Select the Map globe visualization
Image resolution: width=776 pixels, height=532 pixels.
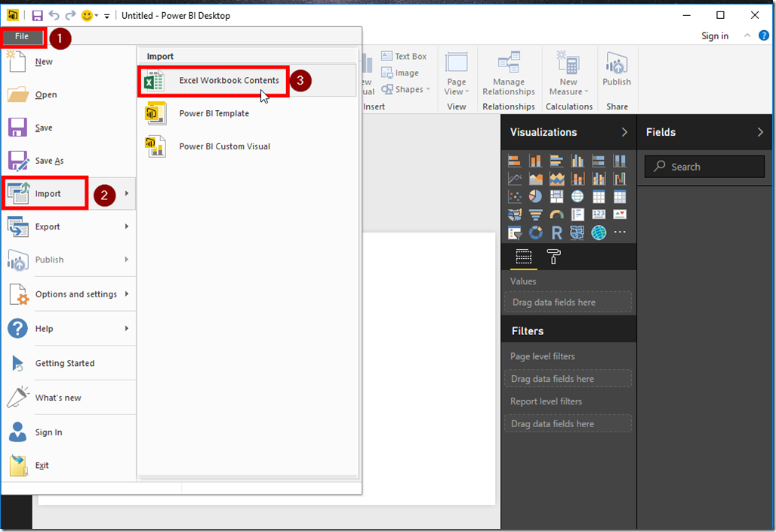tap(577, 196)
